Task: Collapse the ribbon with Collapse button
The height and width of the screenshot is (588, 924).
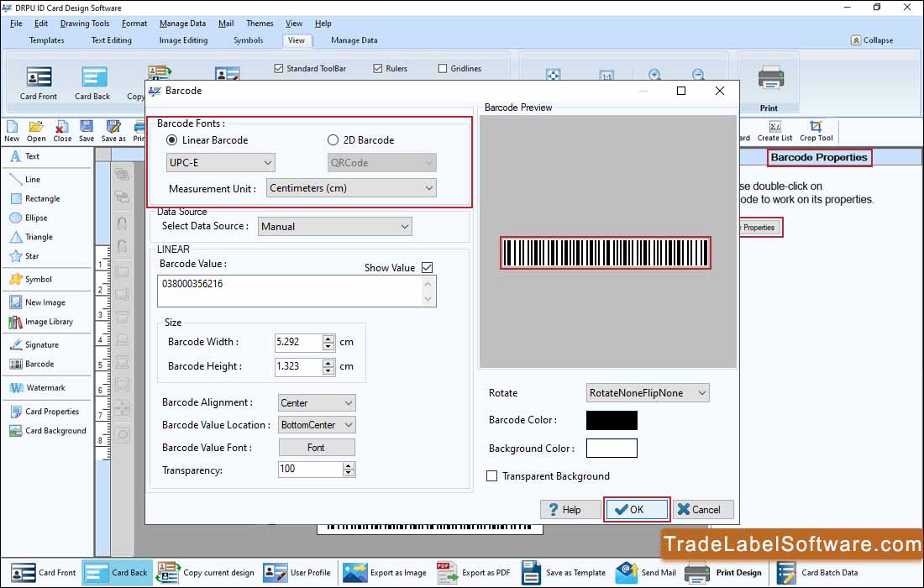Action: point(872,40)
